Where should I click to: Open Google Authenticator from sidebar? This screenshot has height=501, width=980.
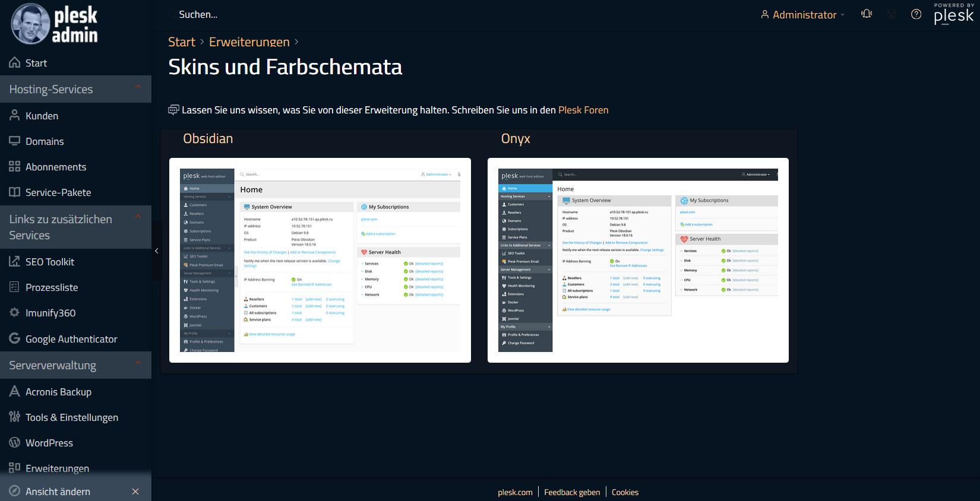coord(71,339)
